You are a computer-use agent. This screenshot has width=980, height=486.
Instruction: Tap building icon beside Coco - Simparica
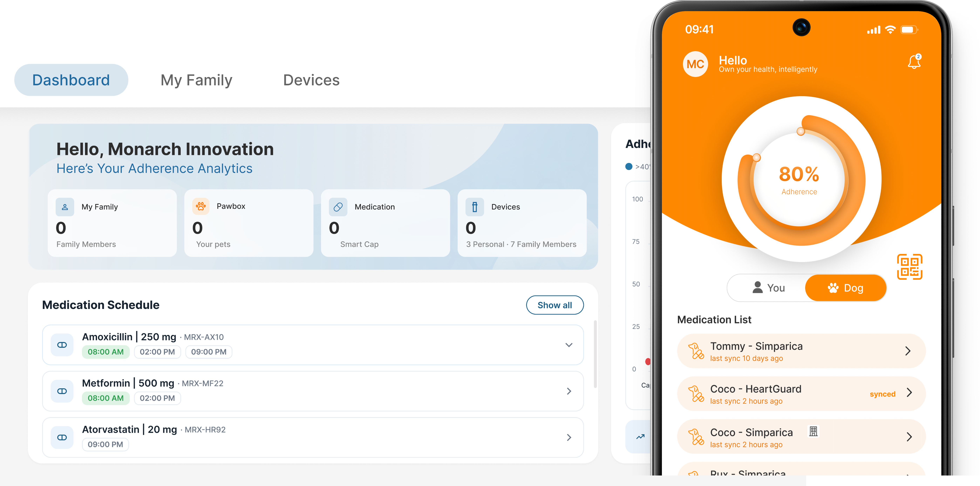coord(813,431)
